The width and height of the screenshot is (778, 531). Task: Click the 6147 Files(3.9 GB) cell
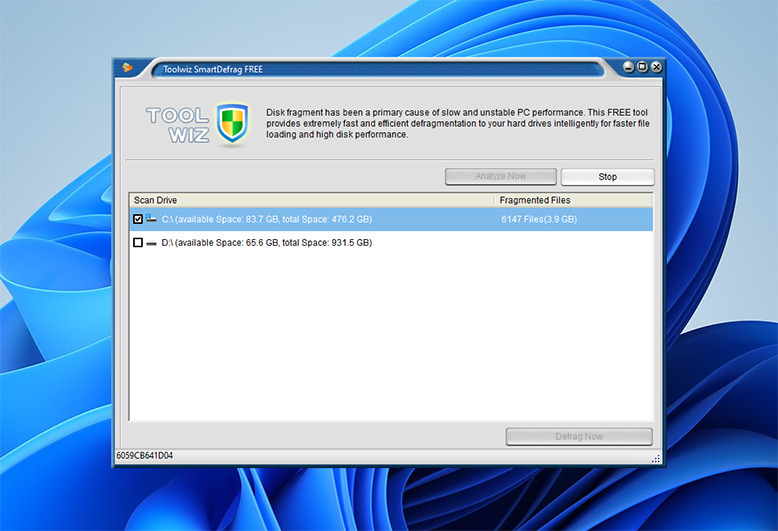click(x=539, y=219)
